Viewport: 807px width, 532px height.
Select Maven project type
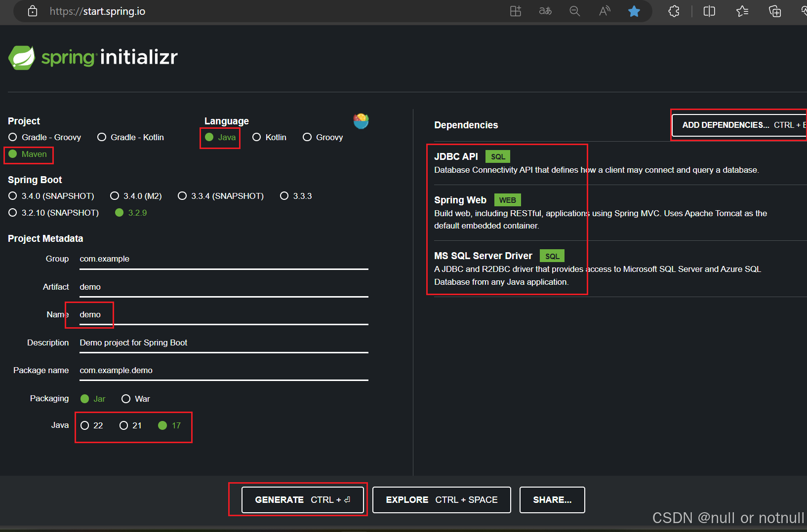coord(28,154)
